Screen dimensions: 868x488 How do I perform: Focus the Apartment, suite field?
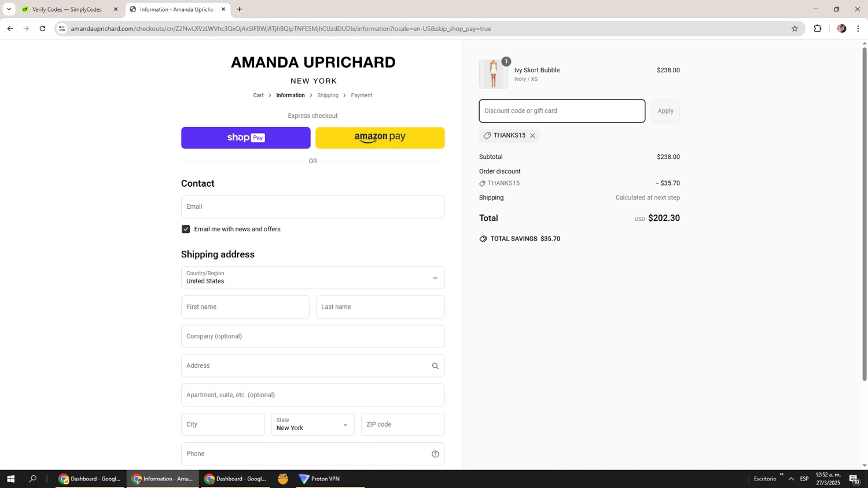click(x=313, y=395)
